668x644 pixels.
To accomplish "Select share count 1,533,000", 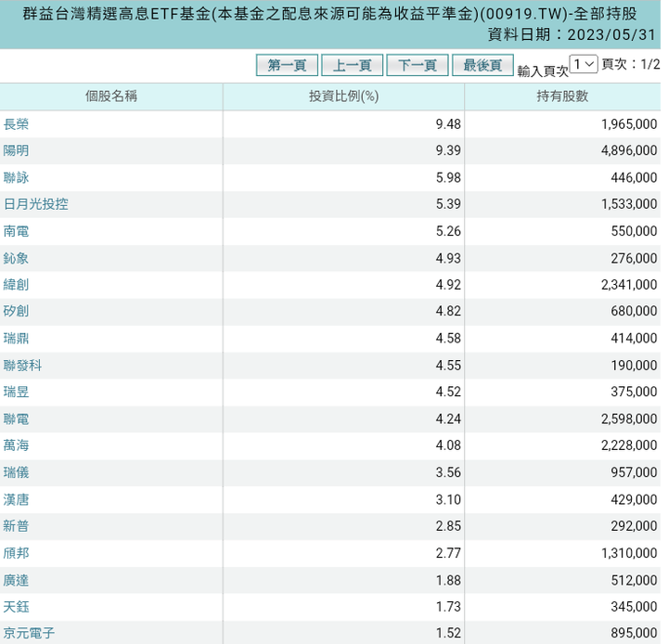I will 629,204.
